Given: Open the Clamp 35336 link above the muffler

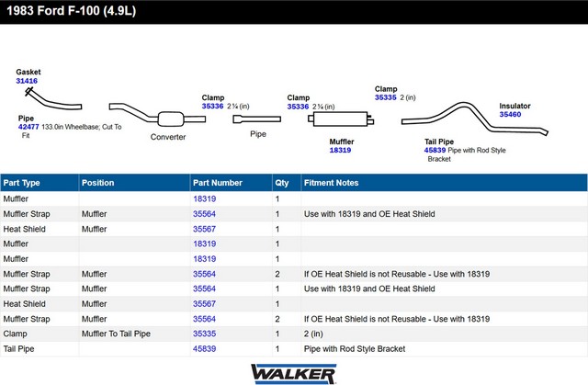Looking at the screenshot, I should (x=298, y=107).
